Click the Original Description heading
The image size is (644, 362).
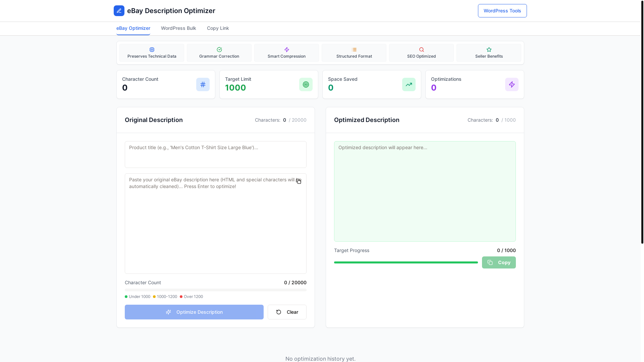coord(154,120)
